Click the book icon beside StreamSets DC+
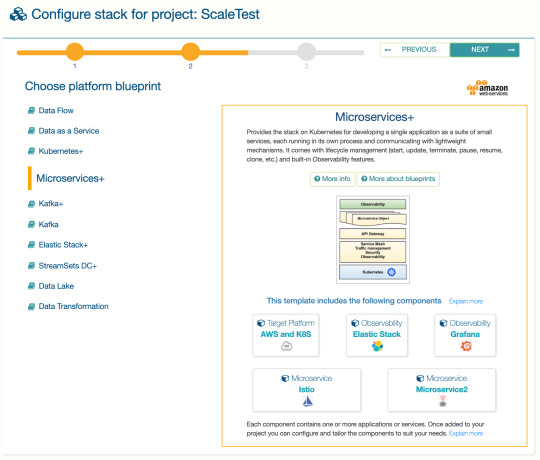Viewport: 540px width, 460px height. tap(31, 266)
